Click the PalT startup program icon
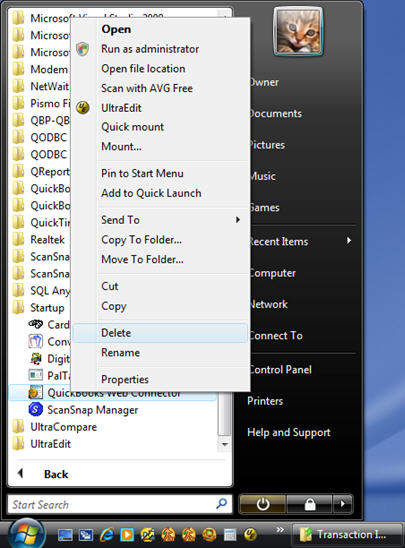Viewport: 405px width, 548px height. point(35,375)
